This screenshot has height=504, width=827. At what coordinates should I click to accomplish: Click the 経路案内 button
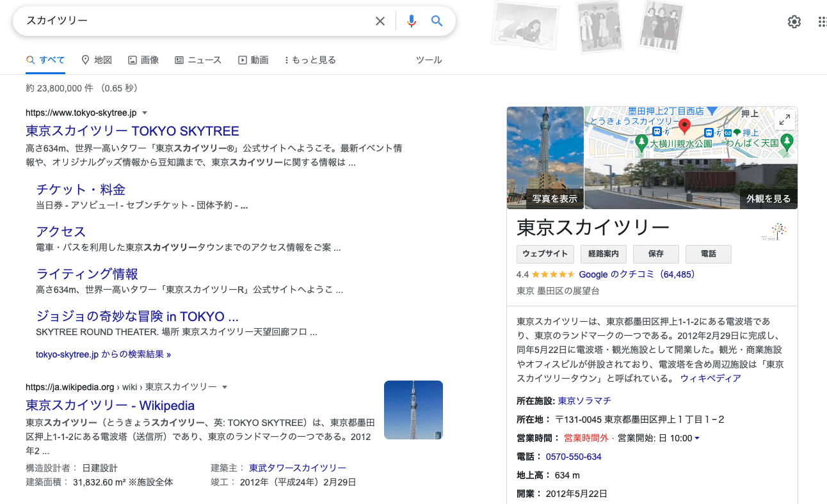click(604, 254)
